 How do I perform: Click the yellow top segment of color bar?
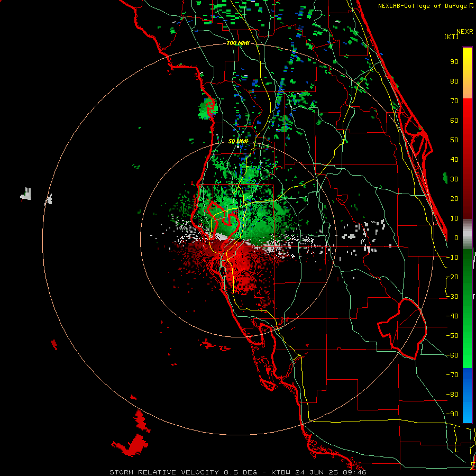[x=467, y=73]
